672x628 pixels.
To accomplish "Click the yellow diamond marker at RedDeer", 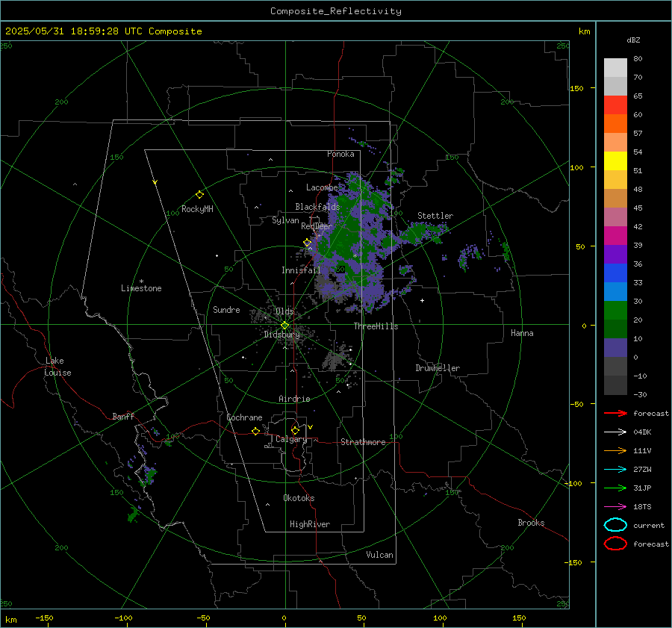I will tap(307, 243).
